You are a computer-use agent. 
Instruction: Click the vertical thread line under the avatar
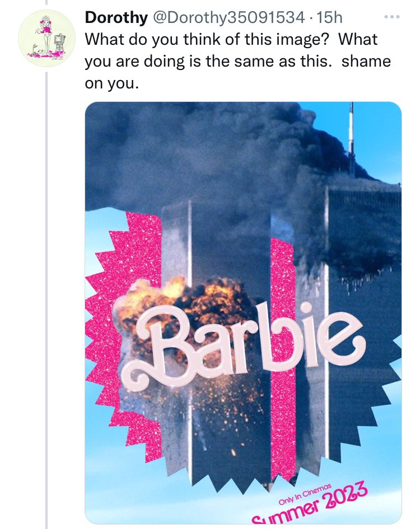click(x=46, y=280)
